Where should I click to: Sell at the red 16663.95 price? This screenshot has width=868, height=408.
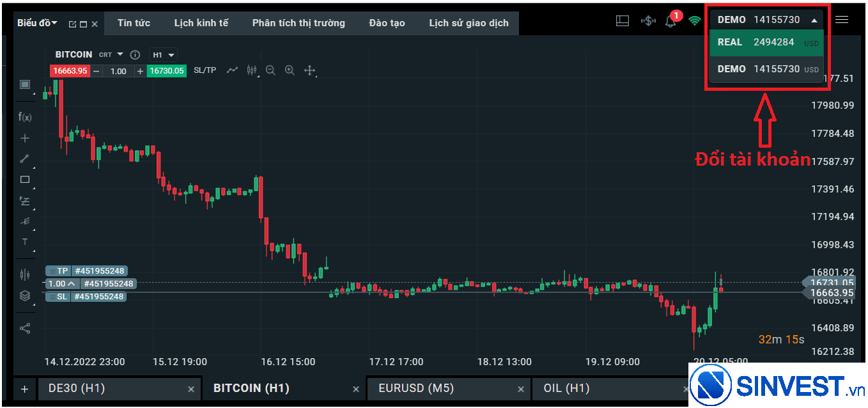pos(70,71)
